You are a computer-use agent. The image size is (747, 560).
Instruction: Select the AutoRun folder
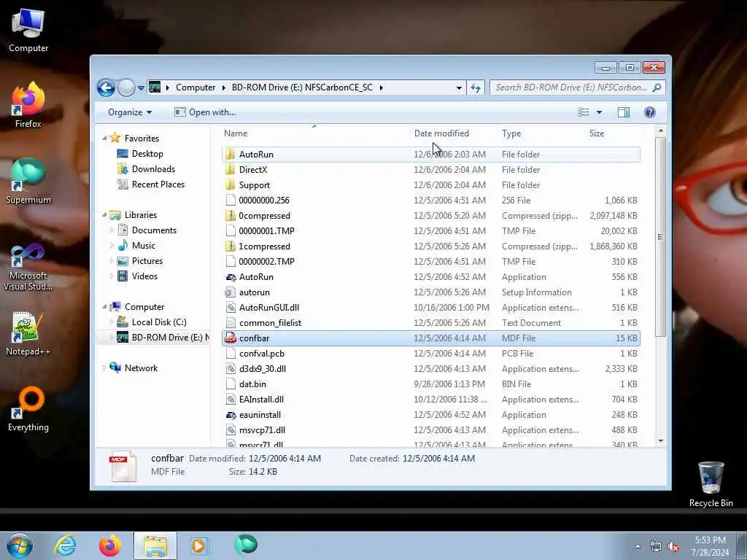pyautogui.click(x=430, y=155)
